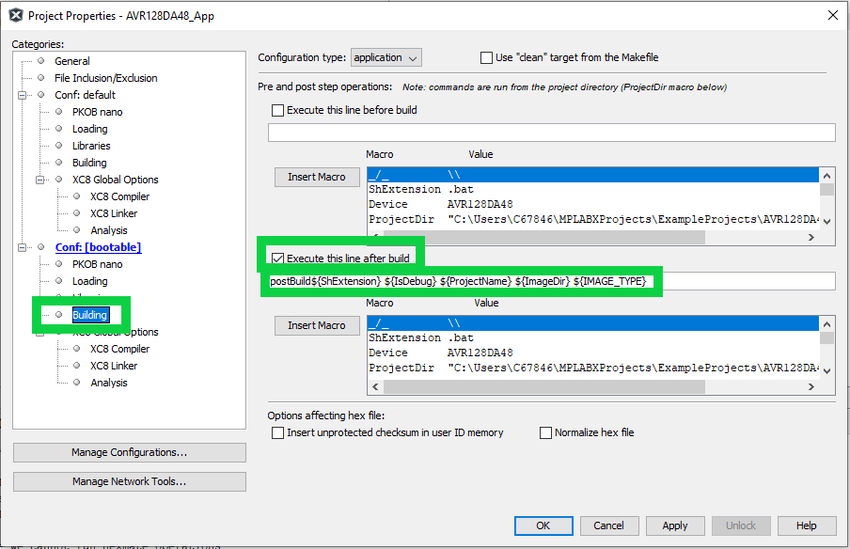The image size is (850, 549).
Task: Select the General category node
Action: [x=72, y=61]
